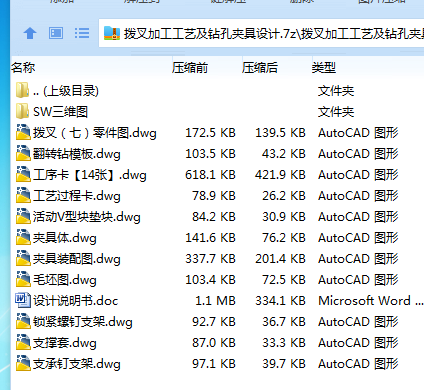Click the dwg icon of 锁紧螺钉支架
This screenshot has height=390, width=424.
(23, 321)
